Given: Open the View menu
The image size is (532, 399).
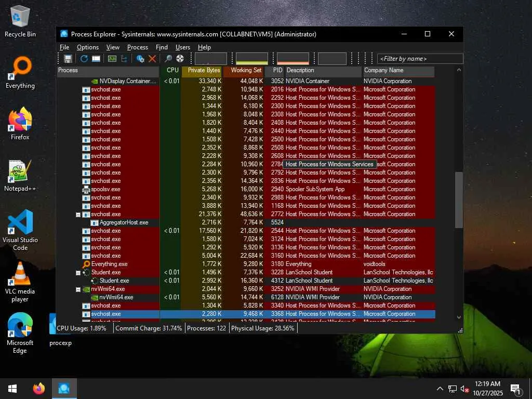Looking at the screenshot, I should coord(113,47).
